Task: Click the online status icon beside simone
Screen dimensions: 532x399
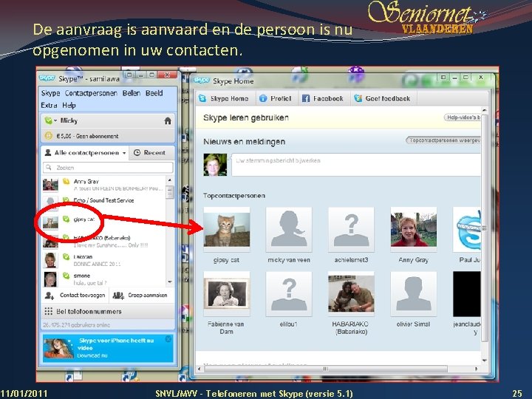Action: click(x=66, y=276)
